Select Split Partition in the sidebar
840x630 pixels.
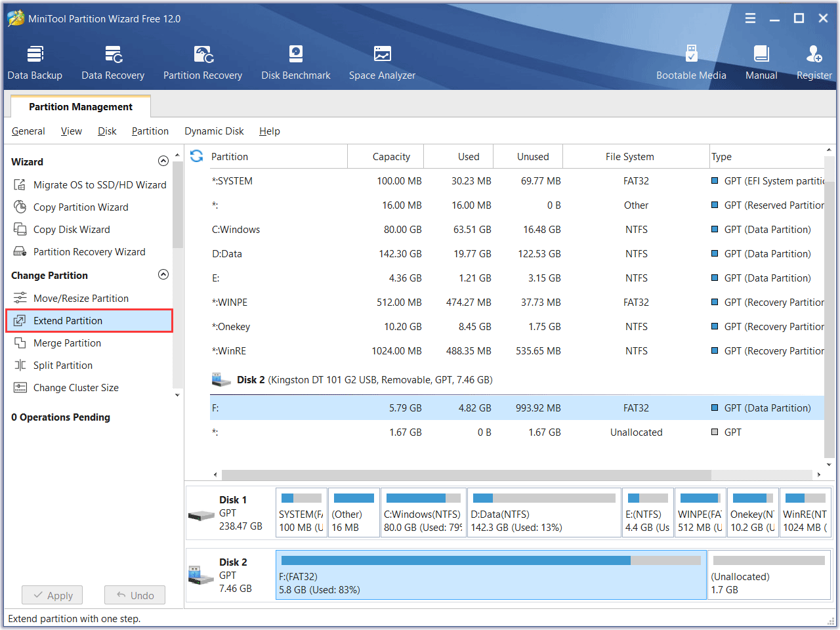(53, 366)
